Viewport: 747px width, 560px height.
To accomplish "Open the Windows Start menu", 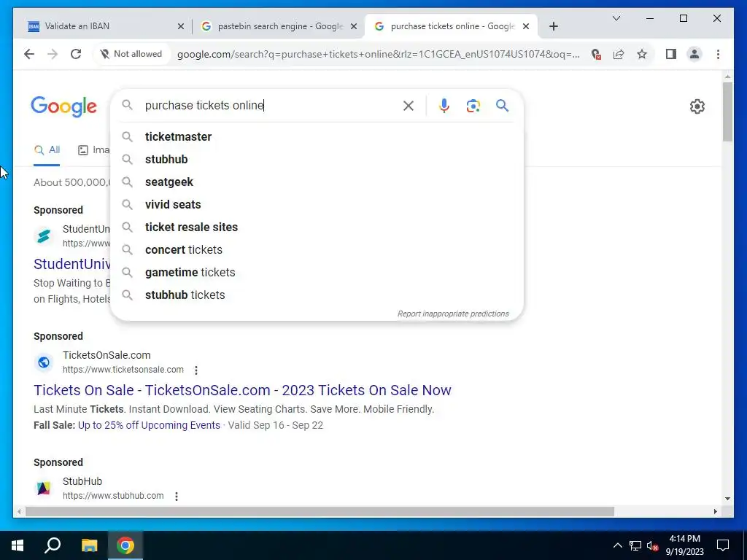I will pos(18,545).
